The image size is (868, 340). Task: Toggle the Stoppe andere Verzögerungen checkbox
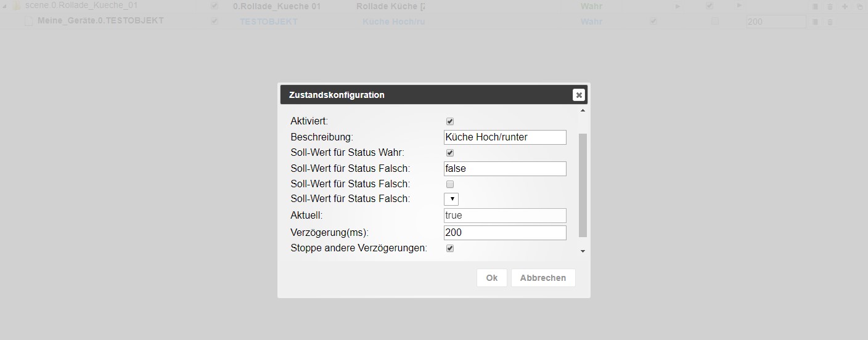pos(450,248)
